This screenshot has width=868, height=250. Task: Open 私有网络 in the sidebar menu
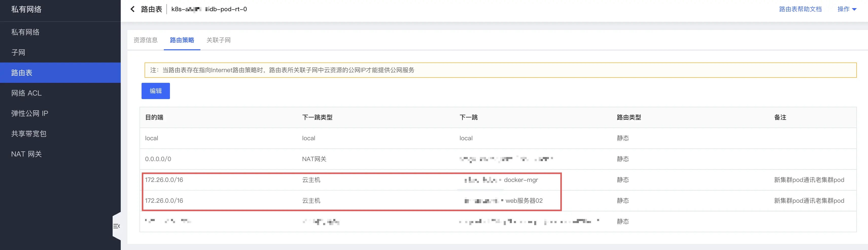click(25, 32)
